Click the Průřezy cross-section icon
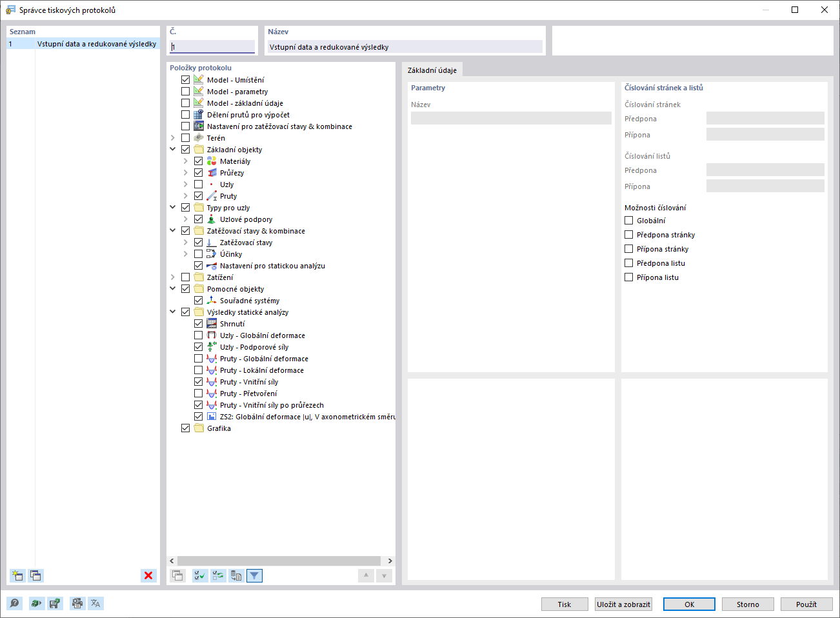This screenshot has height=618, width=840. pyautogui.click(x=212, y=173)
